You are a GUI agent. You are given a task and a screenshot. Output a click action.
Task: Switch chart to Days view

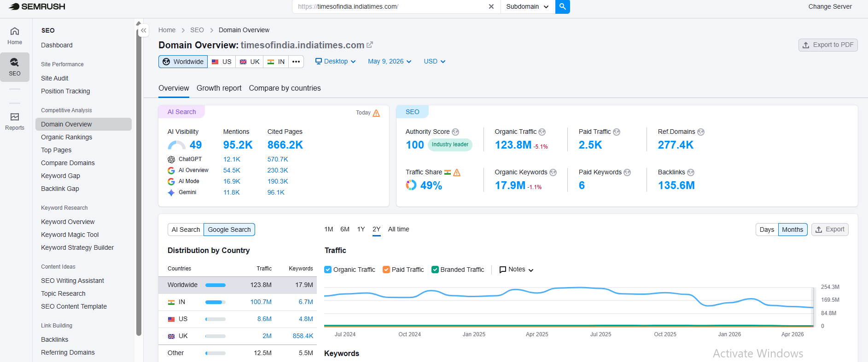click(767, 230)
